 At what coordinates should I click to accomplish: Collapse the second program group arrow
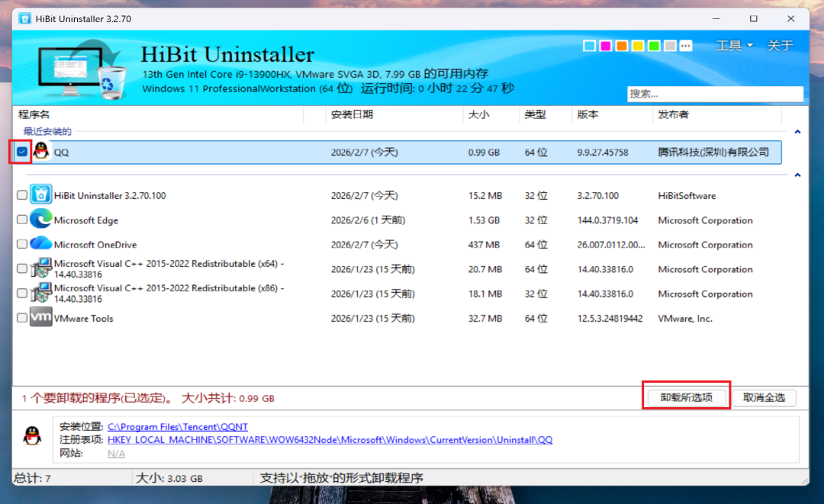coord(797,175)
